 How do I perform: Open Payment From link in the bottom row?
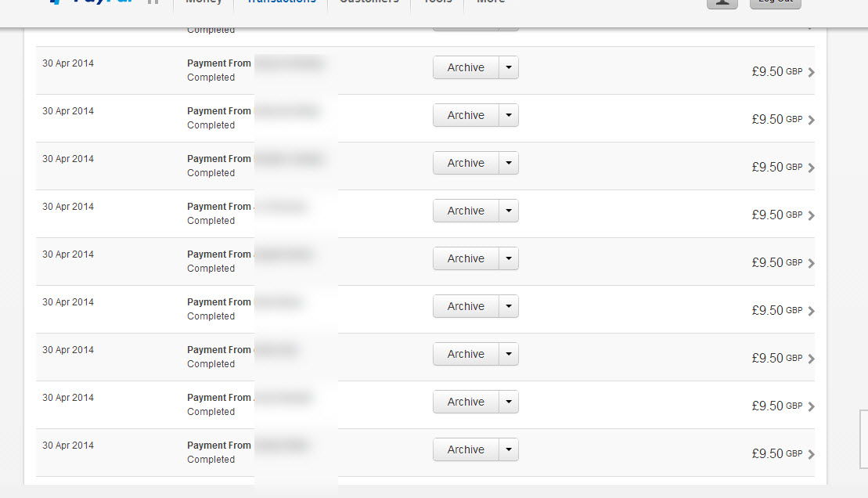pos(219,446)
